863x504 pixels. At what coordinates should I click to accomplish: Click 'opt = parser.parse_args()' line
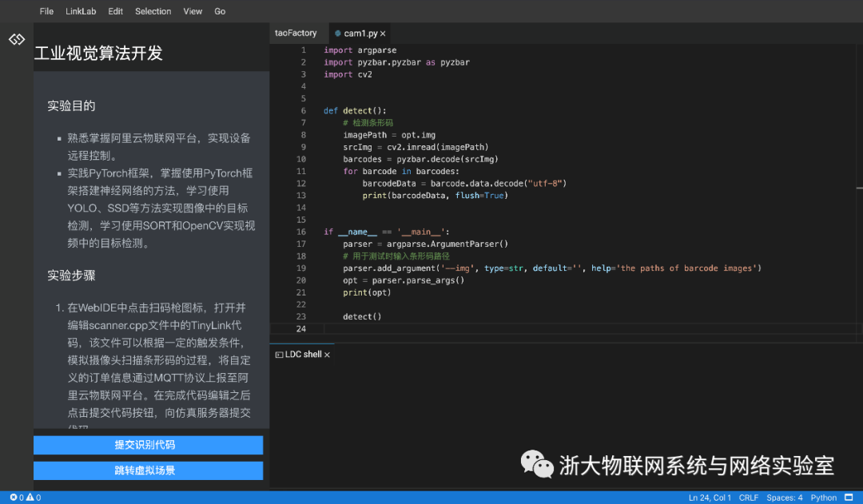point(404,280)
